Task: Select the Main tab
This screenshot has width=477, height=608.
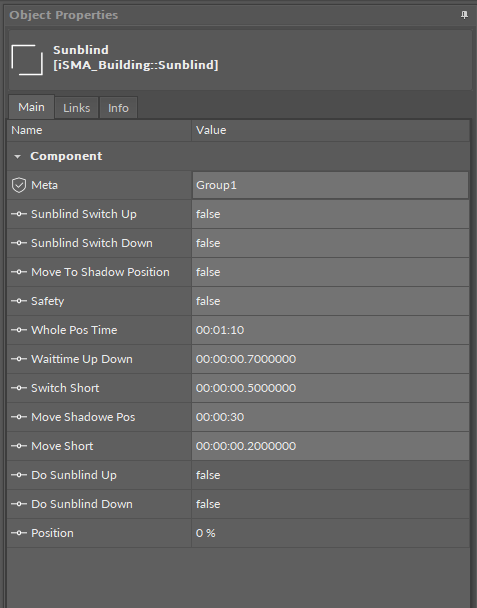Action: 31,107
